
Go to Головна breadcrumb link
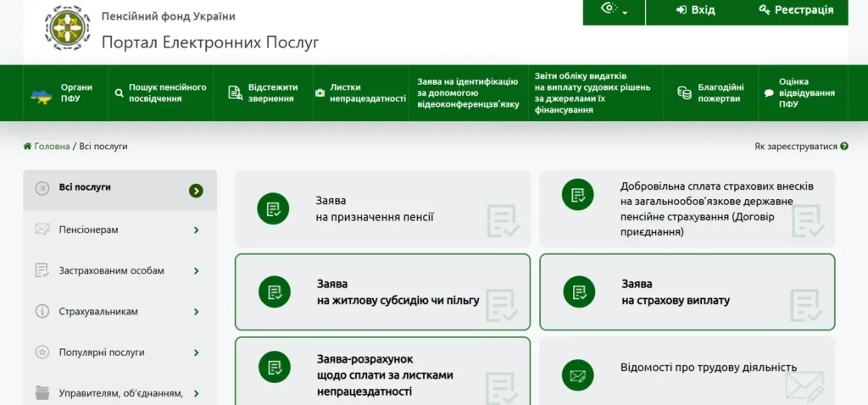click(52, 146)
